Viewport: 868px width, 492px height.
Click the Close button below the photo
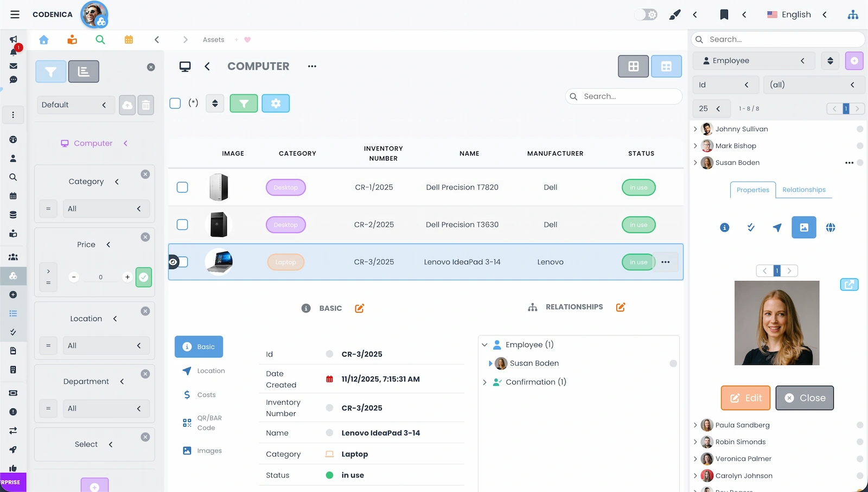pyautogui.click(x=805, y=398)
